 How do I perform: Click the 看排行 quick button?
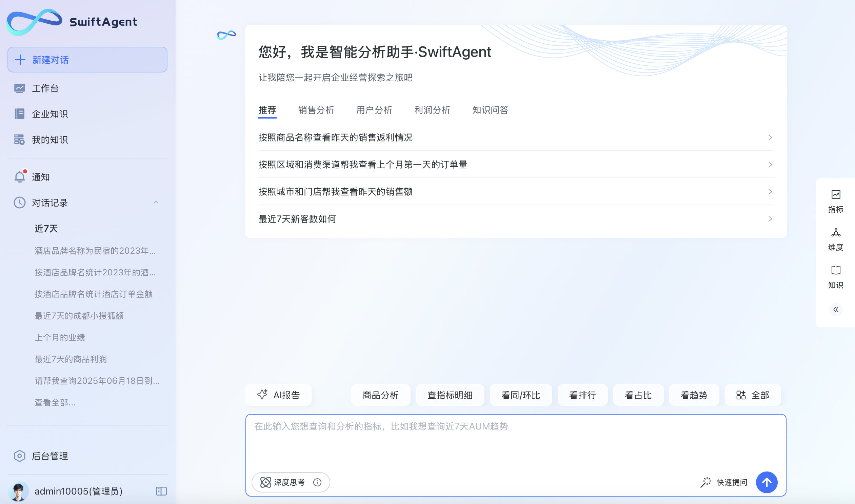pos(582,395)
